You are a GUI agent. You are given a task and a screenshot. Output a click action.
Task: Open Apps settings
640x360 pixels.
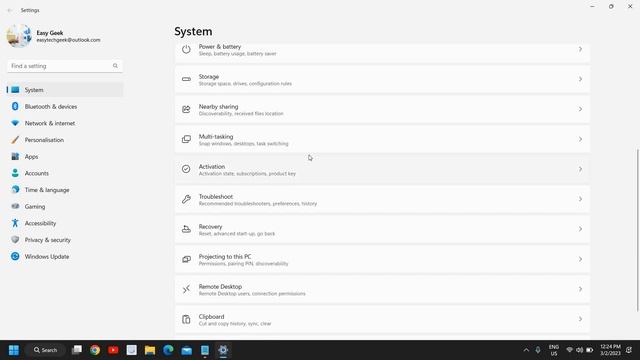(x=65, y=157)
